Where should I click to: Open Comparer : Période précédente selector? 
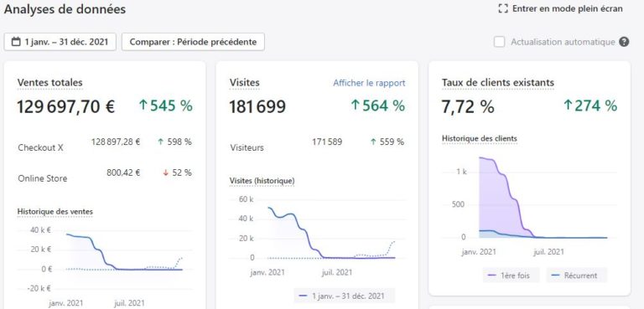tap(193, 42)
